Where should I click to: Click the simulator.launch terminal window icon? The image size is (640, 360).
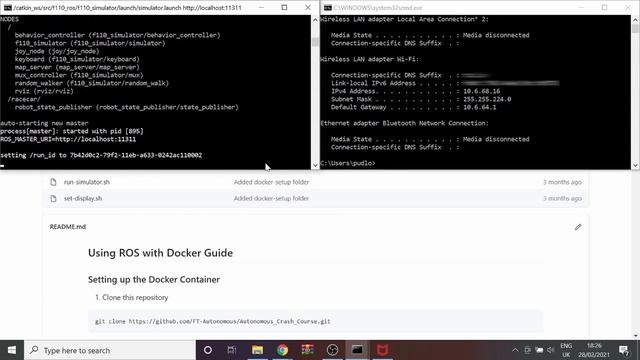point(7,7)
